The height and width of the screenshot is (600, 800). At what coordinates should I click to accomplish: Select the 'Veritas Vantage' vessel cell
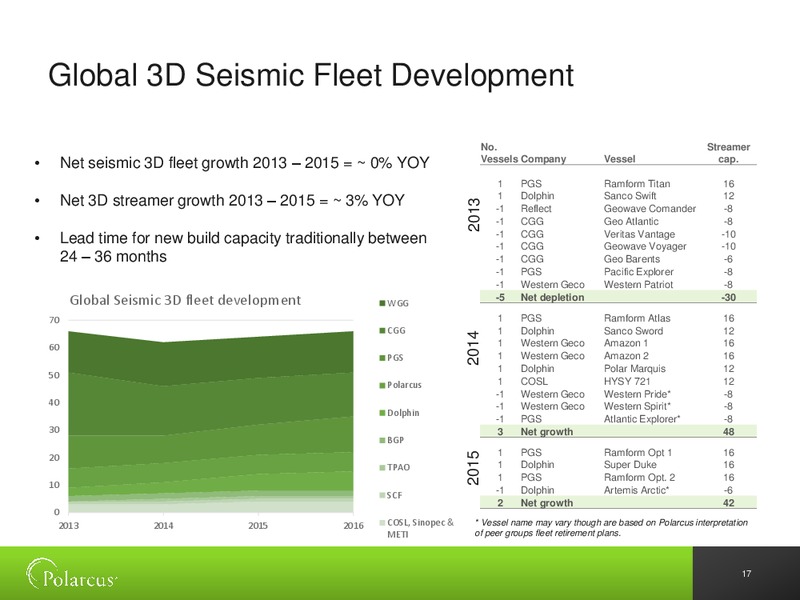point(639,234)
